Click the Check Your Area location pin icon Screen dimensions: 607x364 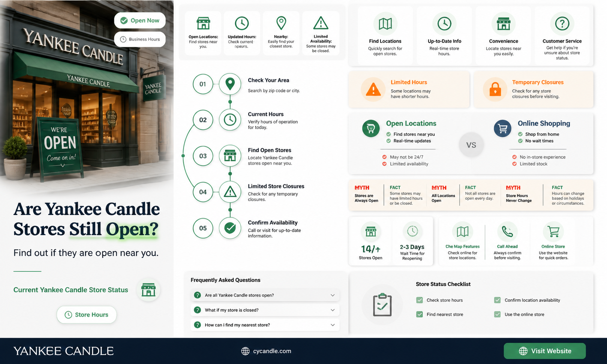click(x=230, y=84)
